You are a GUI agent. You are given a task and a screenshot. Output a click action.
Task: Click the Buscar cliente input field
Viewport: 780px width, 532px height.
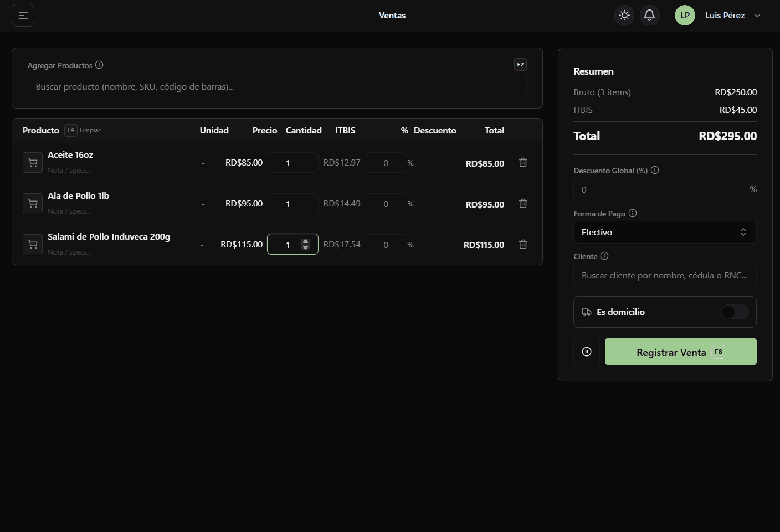coord(664,276)
